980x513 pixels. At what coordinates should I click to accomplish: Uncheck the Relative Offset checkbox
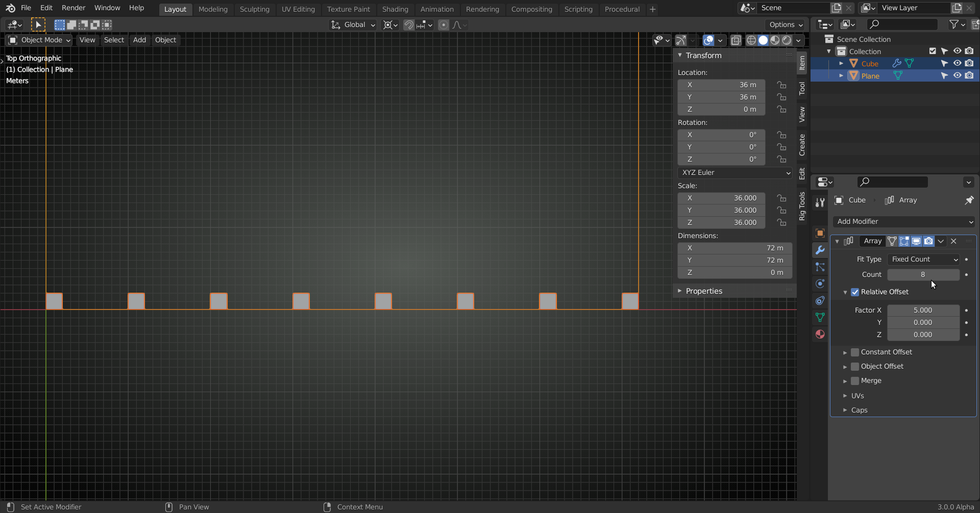coord(855,292)
